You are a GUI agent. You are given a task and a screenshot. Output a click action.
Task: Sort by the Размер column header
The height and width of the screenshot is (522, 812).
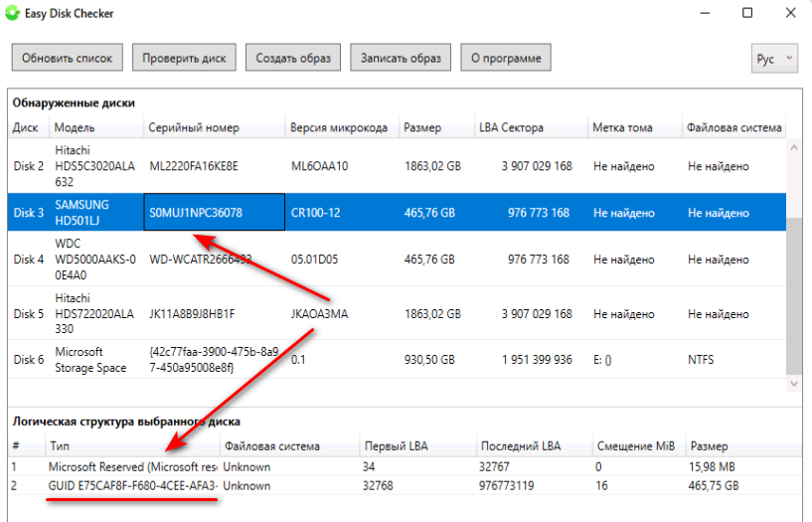point(422,128)
